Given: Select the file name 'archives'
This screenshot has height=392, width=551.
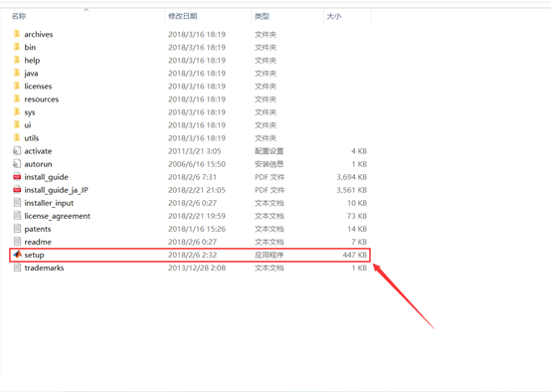Looking at the screenshot, I should [39, 35].
